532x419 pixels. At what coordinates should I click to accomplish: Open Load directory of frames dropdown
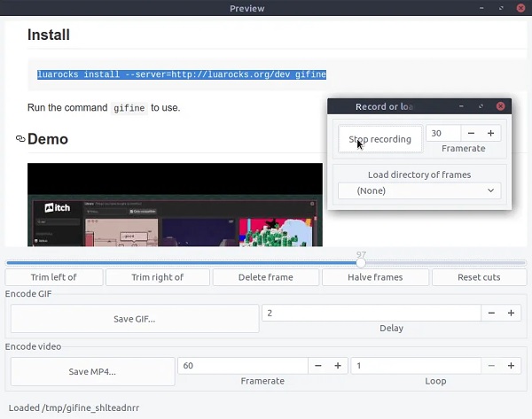pos(419,190)
